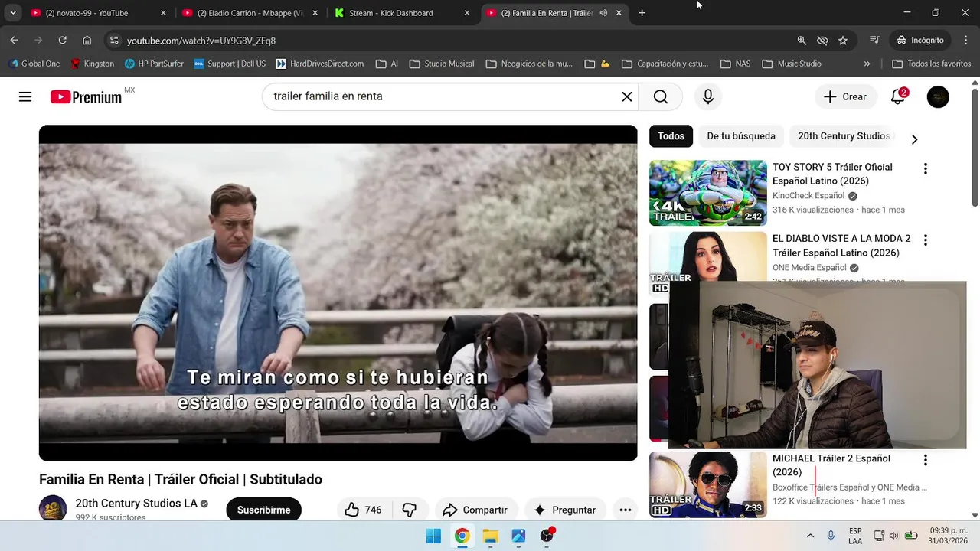The width and height of the screenshot is (980, 551).
Task: Start voice search with the microphone icon
Action: [x=708, y=96]
